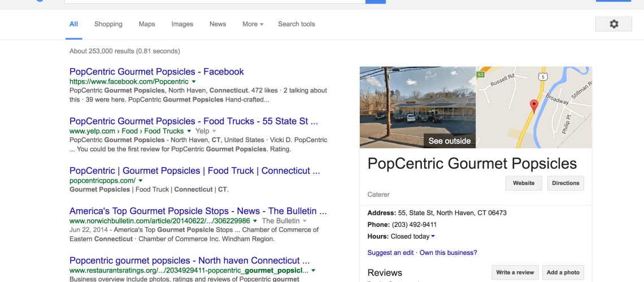Open the More search options dropdown
Image resolution: width=644 pixels, height=282 pixels.
coord(253,24)
